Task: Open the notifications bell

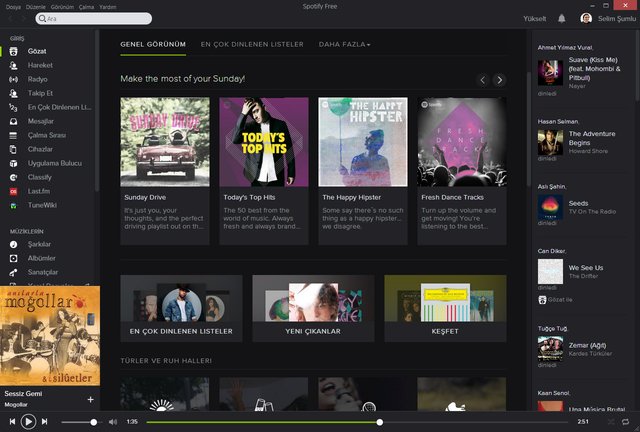Action: coord(562,18)
